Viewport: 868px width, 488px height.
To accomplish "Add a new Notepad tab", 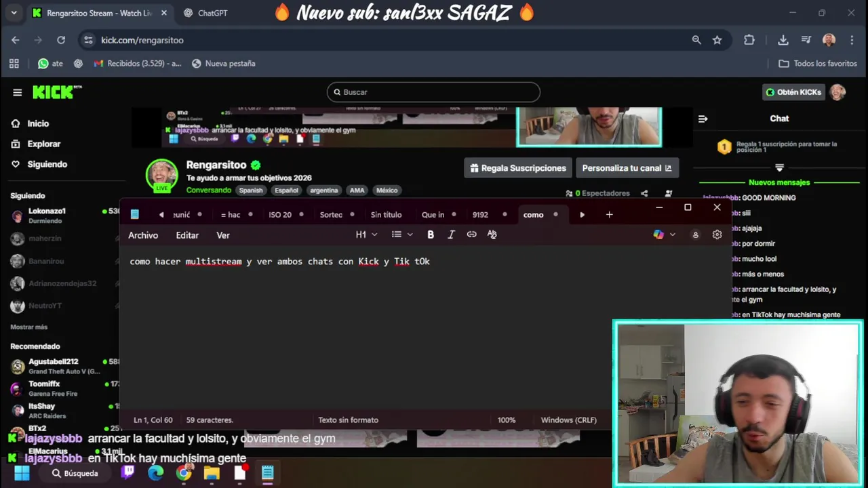I will 609,215.
